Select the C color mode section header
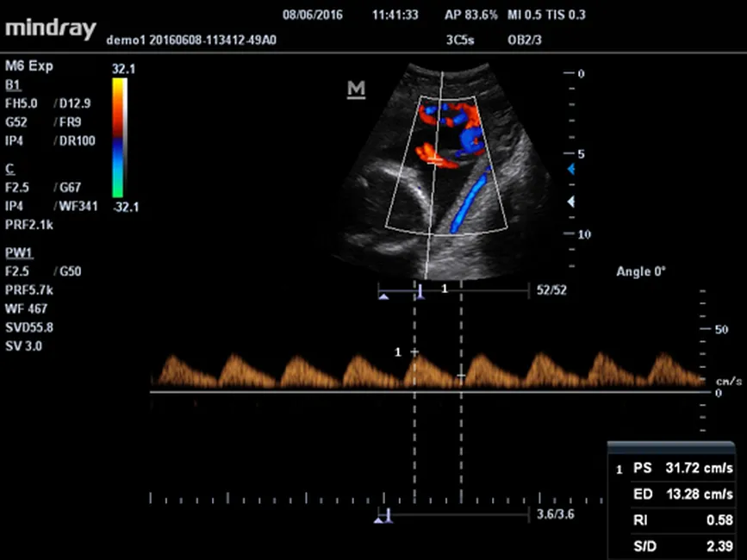This screenshot has width=747, height=560. coord(9,170)
